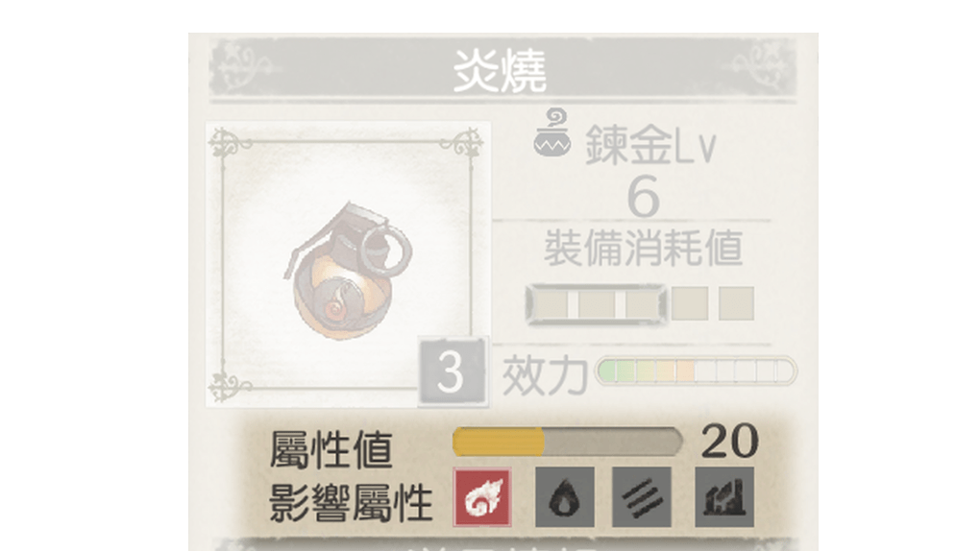Click the 影響屬性 label
Screen dimensions: 980x551
(351, 502)
